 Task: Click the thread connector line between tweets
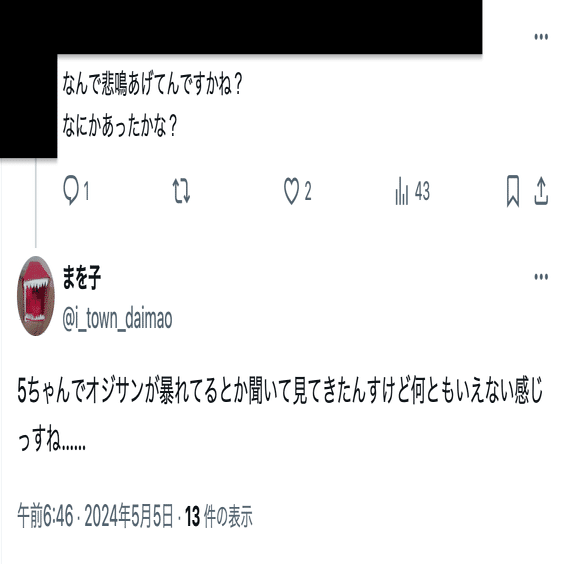36,203
